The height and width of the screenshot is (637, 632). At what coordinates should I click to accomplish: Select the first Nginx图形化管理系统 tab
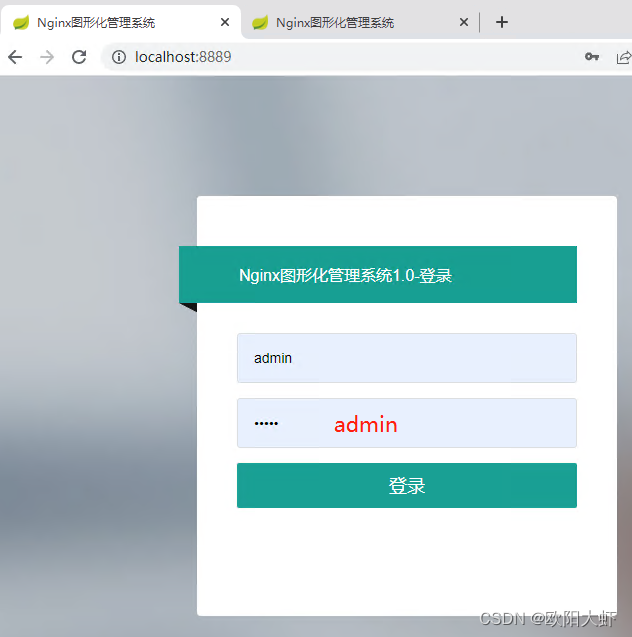(121, 22)
